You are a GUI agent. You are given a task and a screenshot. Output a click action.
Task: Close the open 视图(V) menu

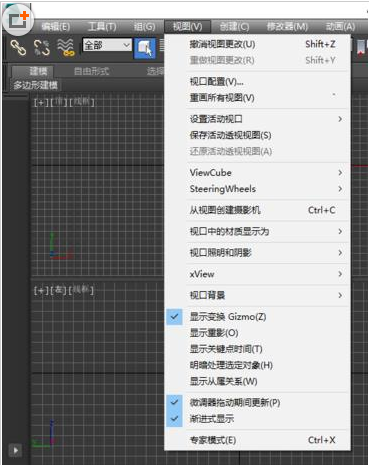click(187, 26)
